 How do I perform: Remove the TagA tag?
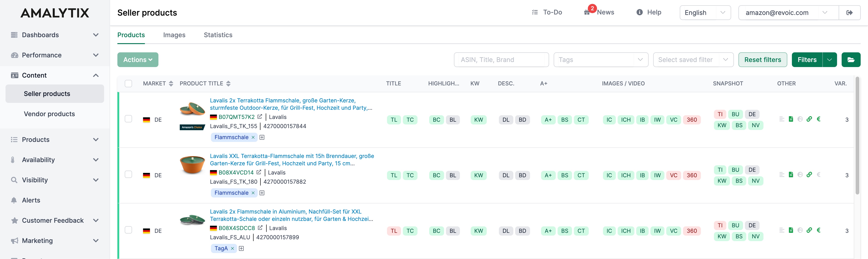point(232,248)
